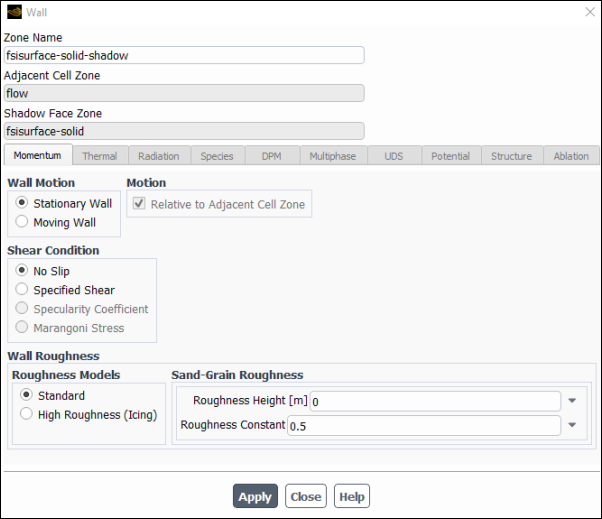
Task: Select Stationary Wall radio button
Action: (22, 202)
